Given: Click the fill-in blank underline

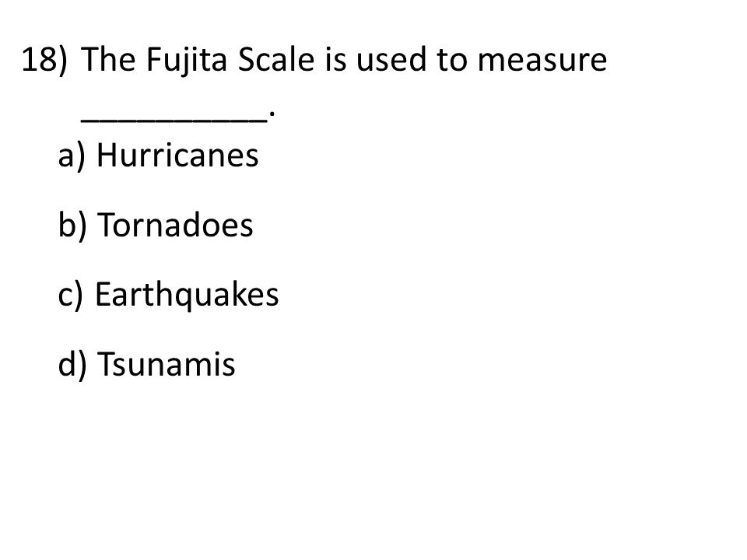Looking at the screenshot, I should (174, 121).
